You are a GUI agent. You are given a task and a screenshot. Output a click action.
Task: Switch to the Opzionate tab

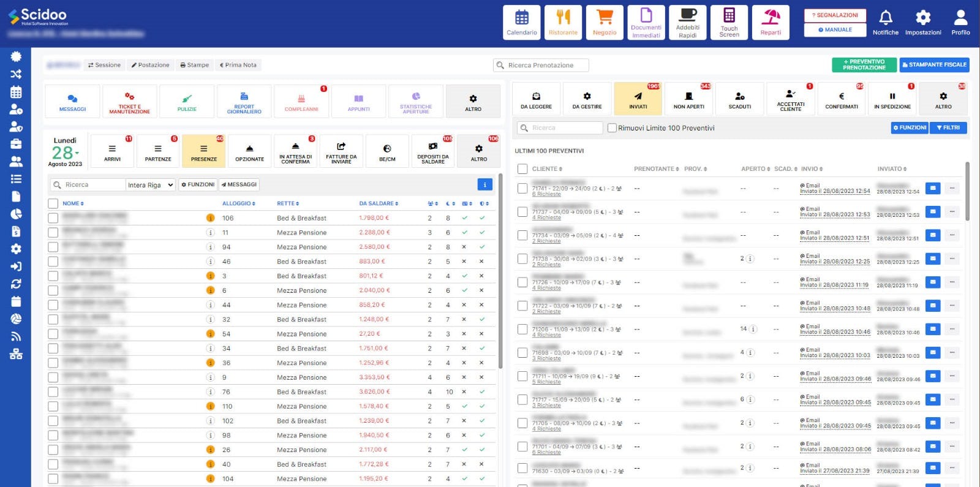[x=249, y=151]
